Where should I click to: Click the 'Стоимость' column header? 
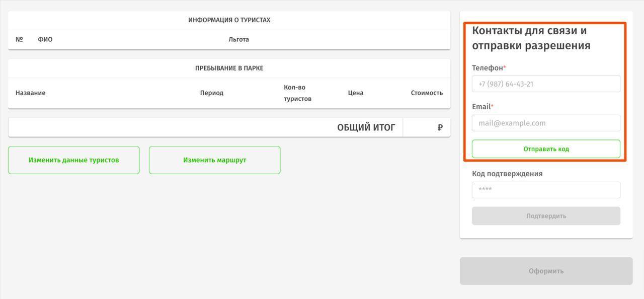coord(427,93)
